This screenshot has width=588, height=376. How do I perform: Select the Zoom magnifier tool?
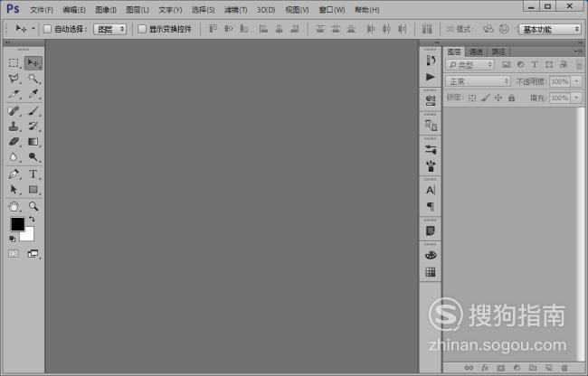[33, 206]
